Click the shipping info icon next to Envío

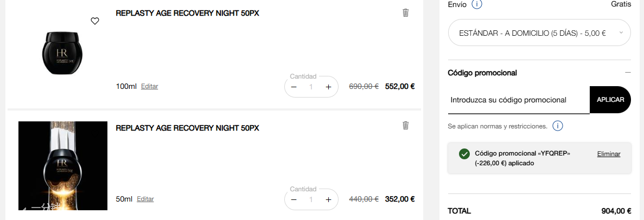(x=477, y=4)
